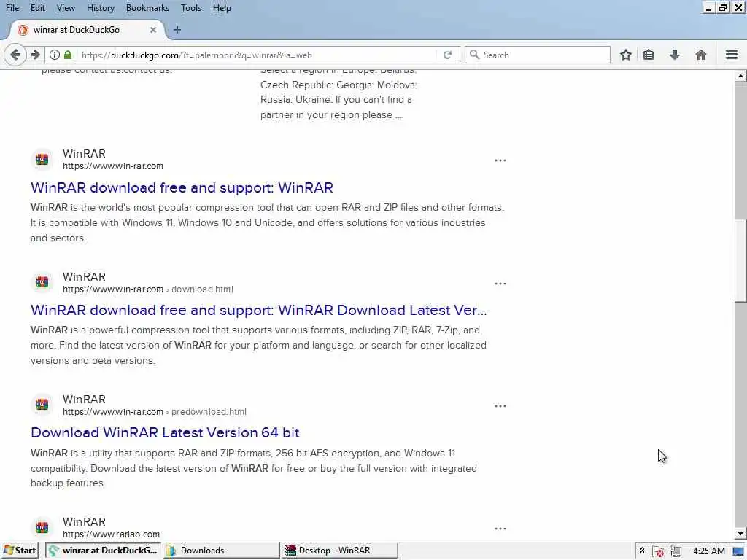The image size is (747, 560).
Task: Click WinRAR favicon of the predownload.html result
Action: (x=42, y=404)
